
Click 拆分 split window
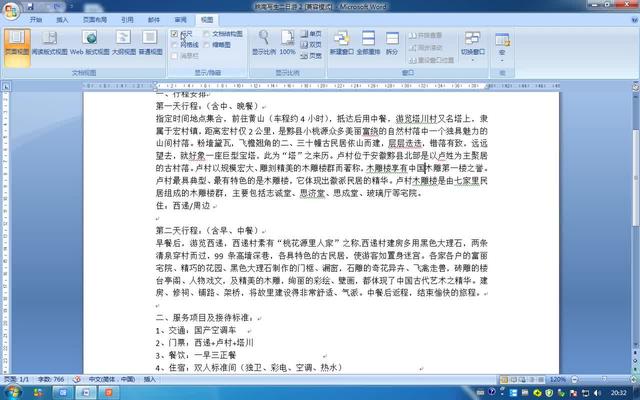pos(392,43)
